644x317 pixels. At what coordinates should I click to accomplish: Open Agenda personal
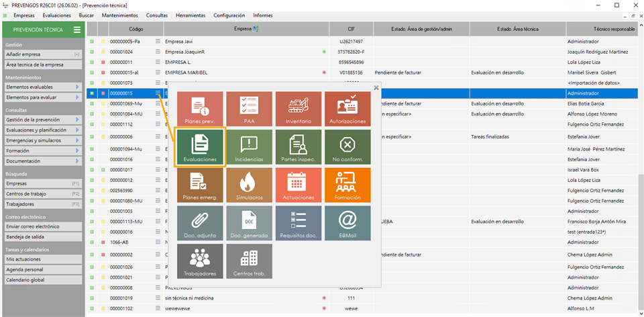43,270
